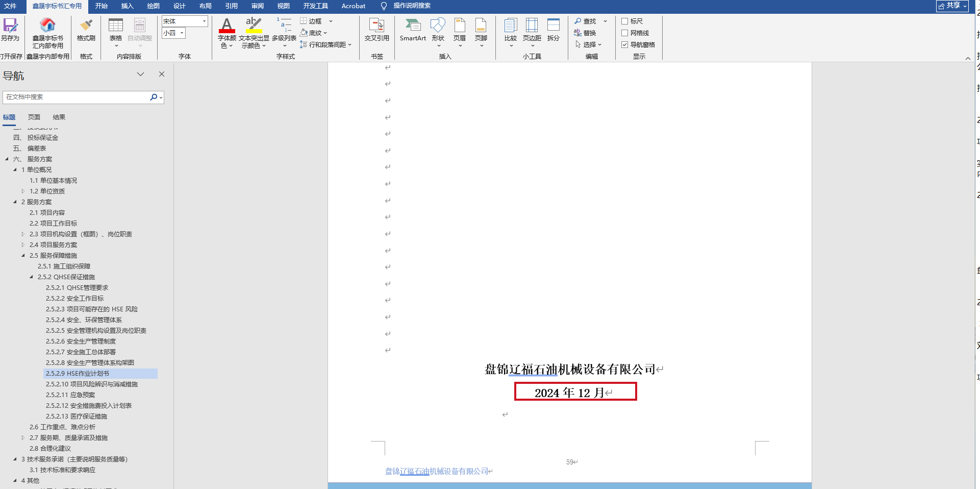Click the 页眉 header button
The height and width of the screenshot is (489, 980).
point(460,33)
